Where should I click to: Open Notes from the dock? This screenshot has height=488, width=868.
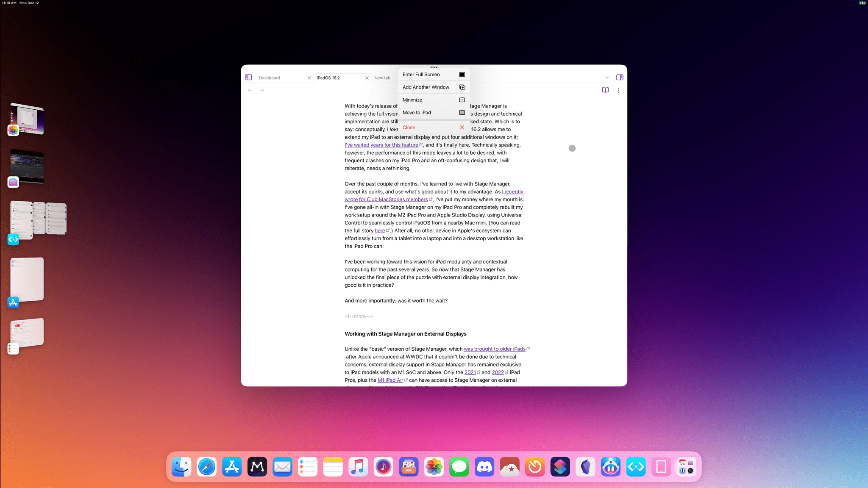tap(333, 467)
